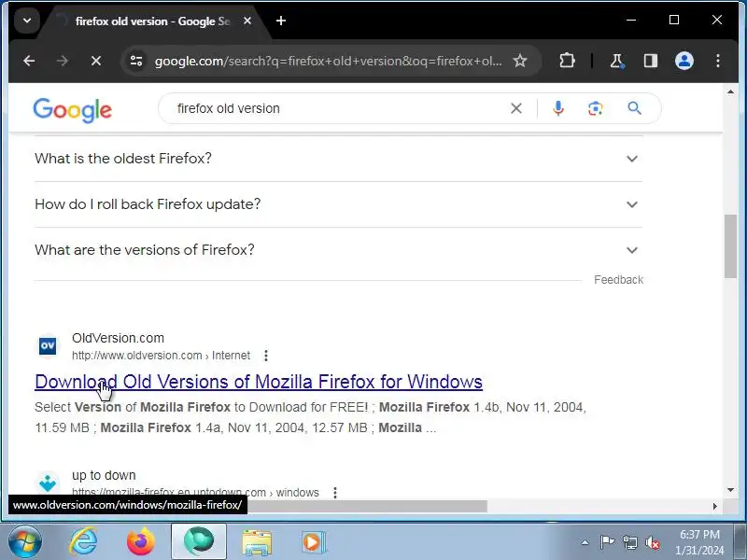The width and height of the screenshot is (747, 560).
Task: Click the scroll down arrow
Action: (x=730, y=490)
